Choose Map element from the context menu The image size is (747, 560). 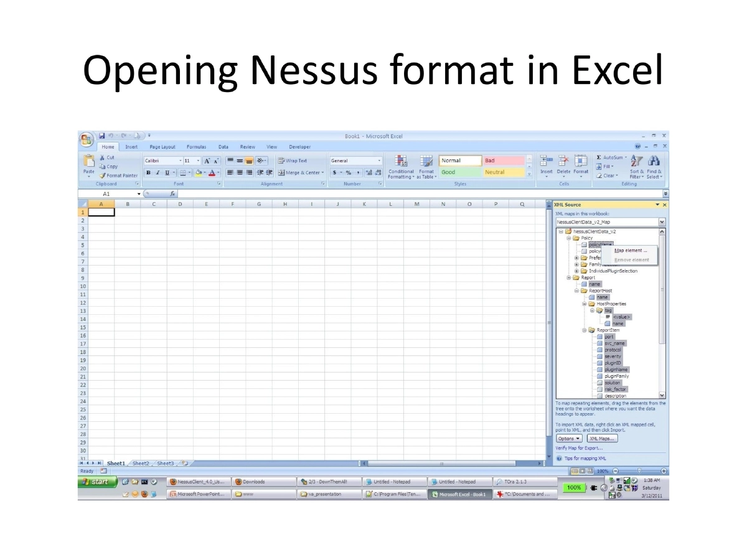pyautogui.click(x=630, y=250)
